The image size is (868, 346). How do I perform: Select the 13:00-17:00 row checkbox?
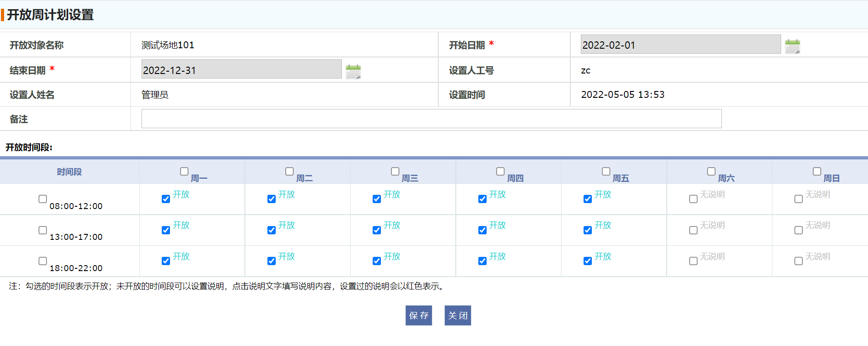click(x=43, y=230)
